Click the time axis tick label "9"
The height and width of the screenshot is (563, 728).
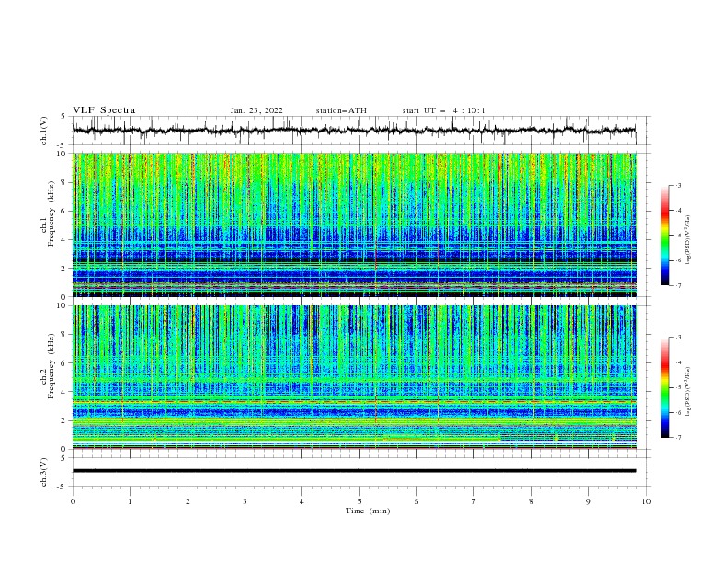588,501
